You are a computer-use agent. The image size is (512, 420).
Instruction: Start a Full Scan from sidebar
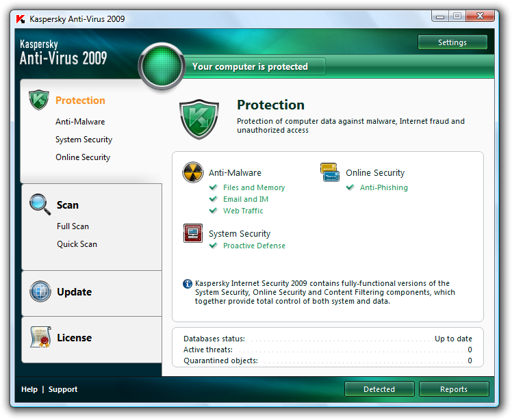(x=73, y=226)
